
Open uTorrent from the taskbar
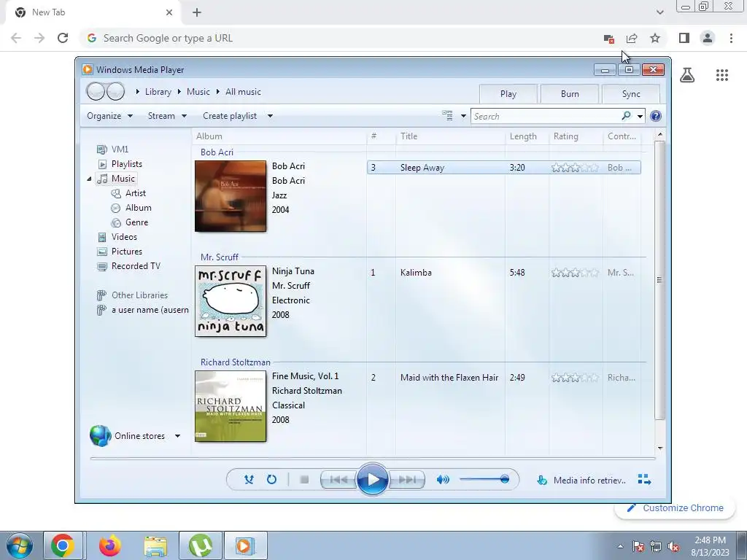point(201,545)
